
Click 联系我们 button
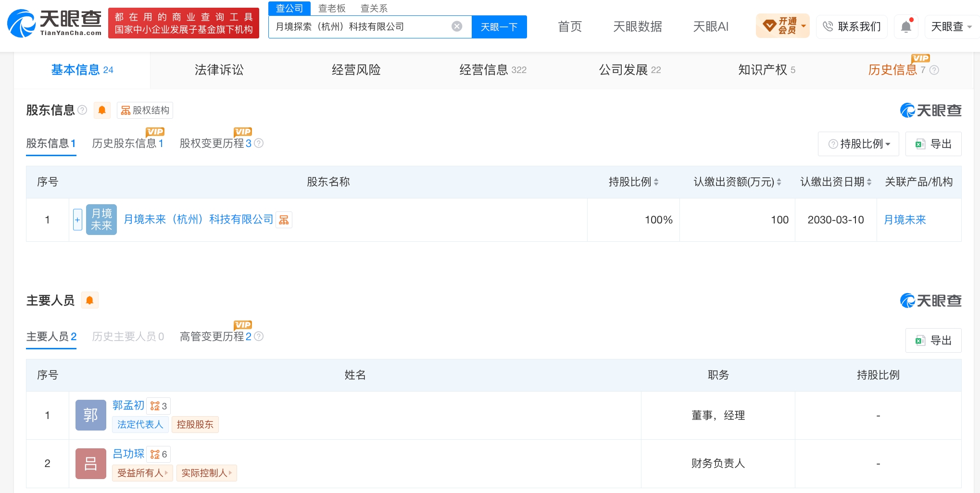(852, 26)
